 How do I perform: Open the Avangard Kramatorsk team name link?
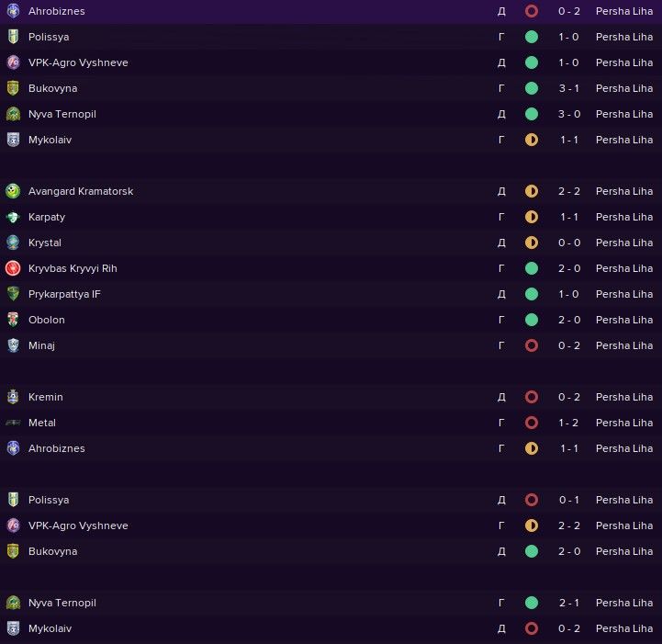[81, 191]
